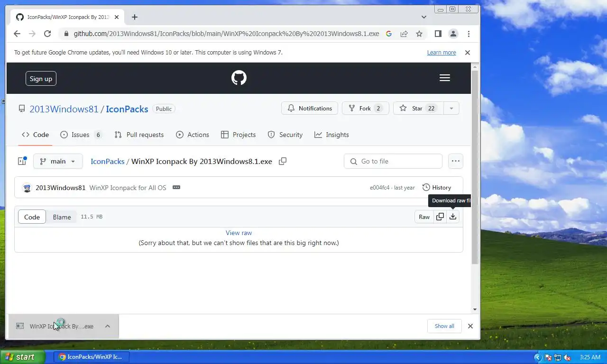
Task: Close the downloads bar
Action: 470,326
